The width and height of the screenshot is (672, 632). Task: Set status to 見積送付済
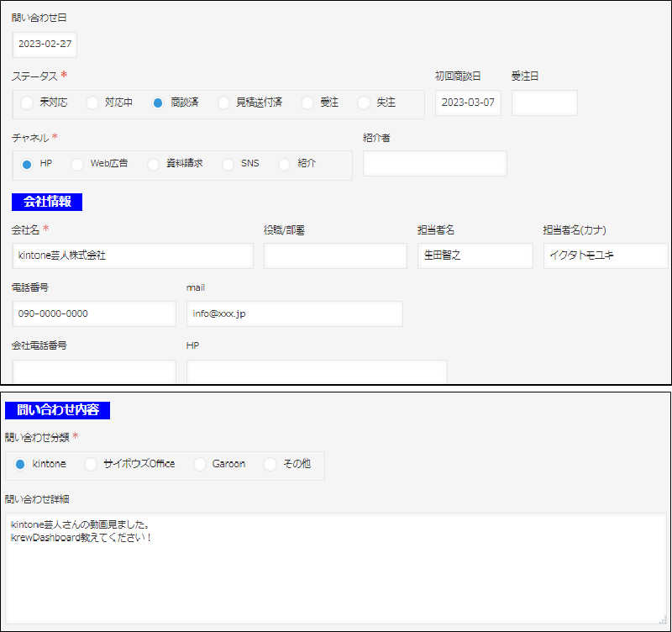pos(223,103)
